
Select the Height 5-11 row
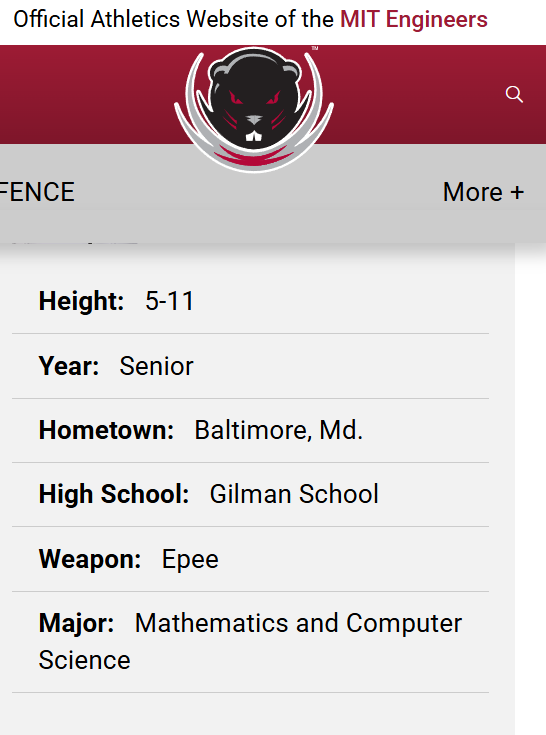point(250,301)
